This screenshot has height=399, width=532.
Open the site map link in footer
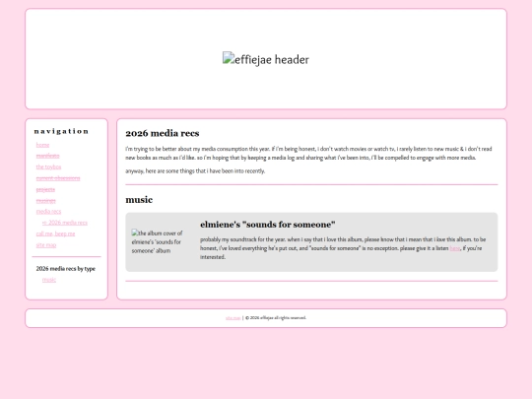pyautogui.click(x=233, y=318)
